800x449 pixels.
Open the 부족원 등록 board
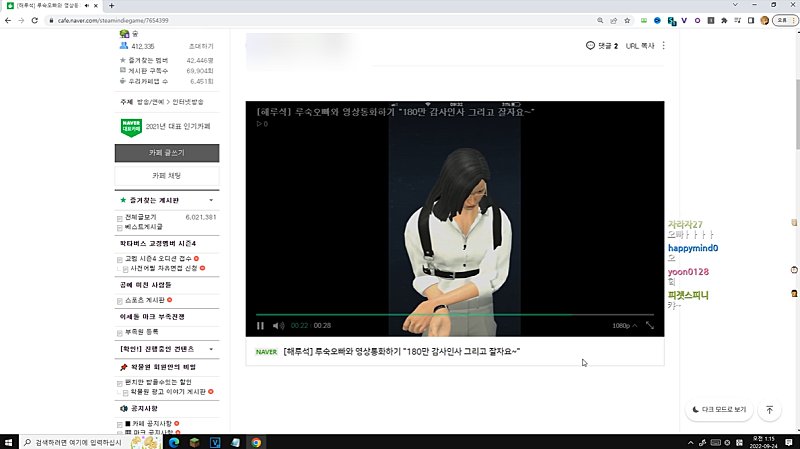tap(142, 332)
